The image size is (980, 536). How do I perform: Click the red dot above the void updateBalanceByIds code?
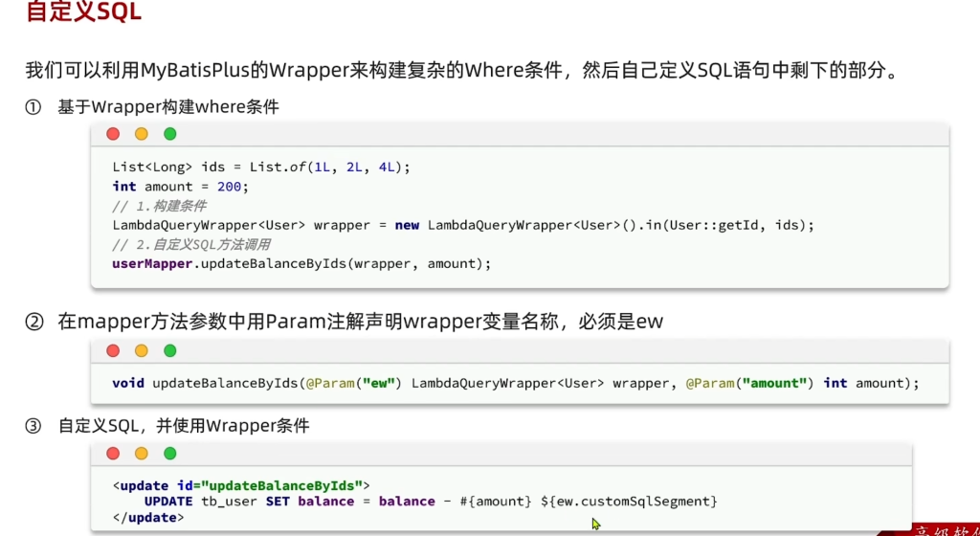(113, 350)
